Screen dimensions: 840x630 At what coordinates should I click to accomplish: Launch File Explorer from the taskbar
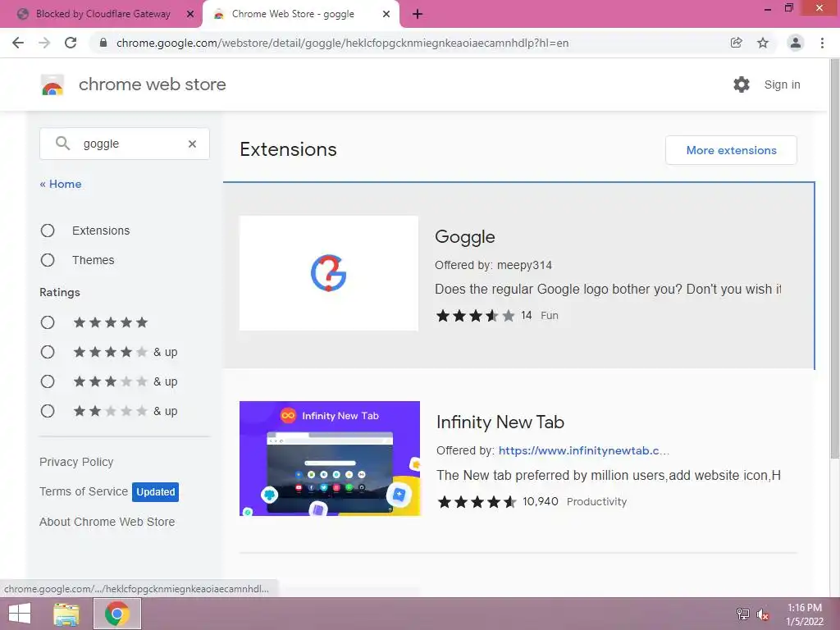[66, 614]
